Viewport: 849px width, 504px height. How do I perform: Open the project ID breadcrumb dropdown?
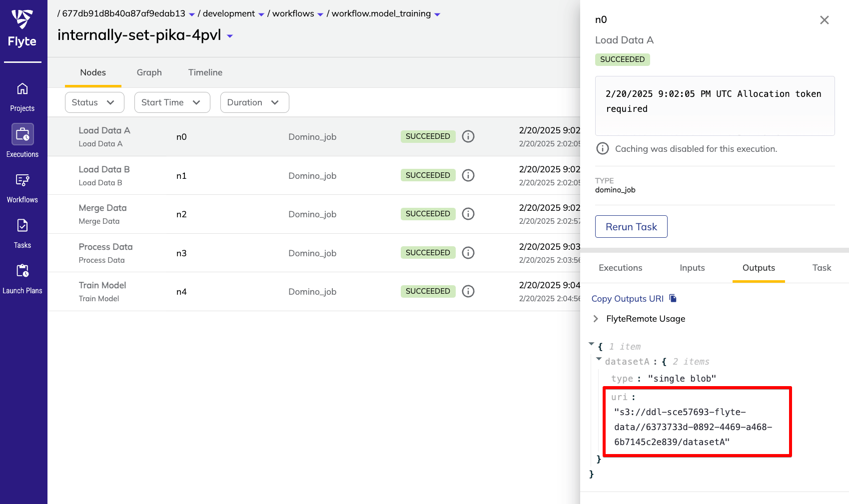click(x=192, y=14)
